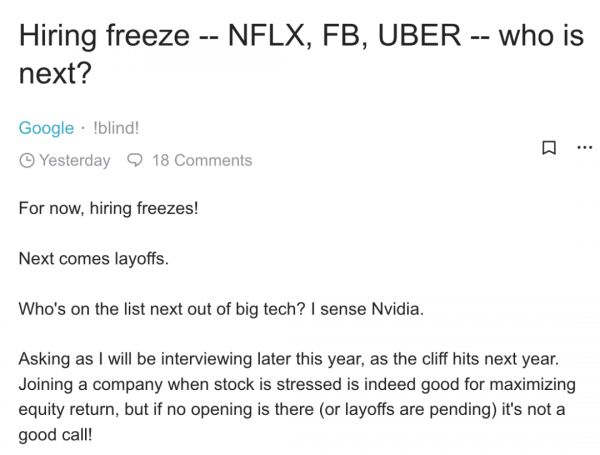This screenshot has width=600, height=455.
Task: View the 18 Comments on the post
Action: coord(201,160)
